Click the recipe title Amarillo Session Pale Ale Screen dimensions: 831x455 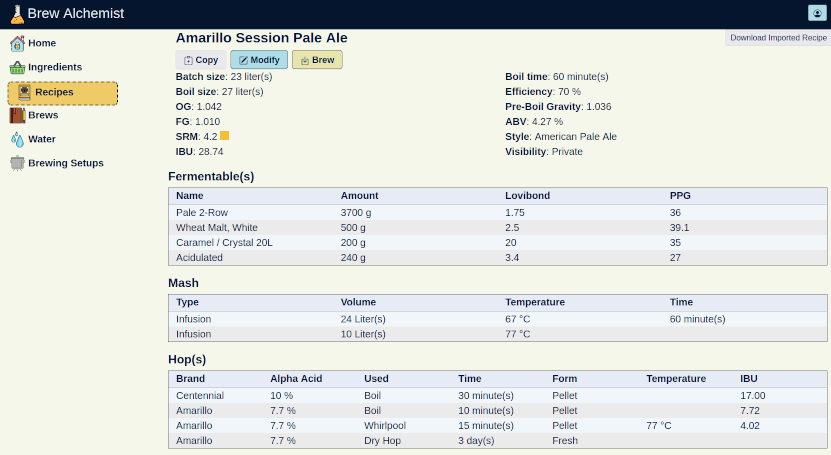point(262,38)
